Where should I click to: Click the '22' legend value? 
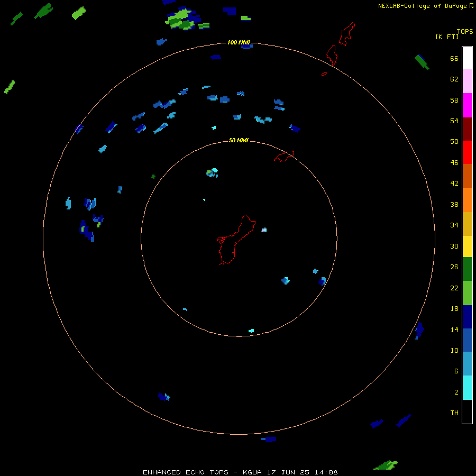454,288
